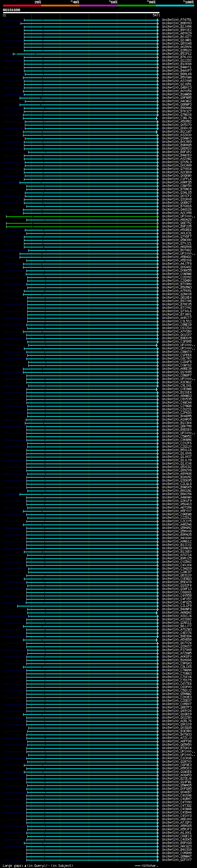Click the green ~80% identity legend bar

click(x=137, y=6)
